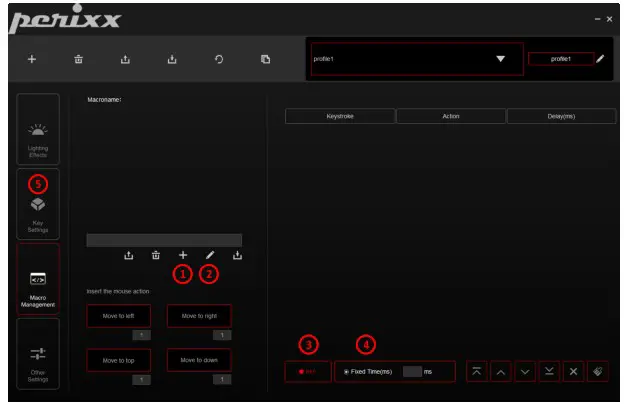Open the Key Settings section
Screen dimensions: 624x405
(x=38, y=204)
